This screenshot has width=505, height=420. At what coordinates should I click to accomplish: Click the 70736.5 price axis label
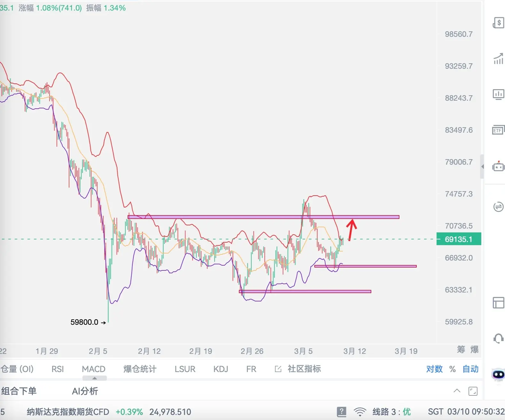(x=459, y=226)
